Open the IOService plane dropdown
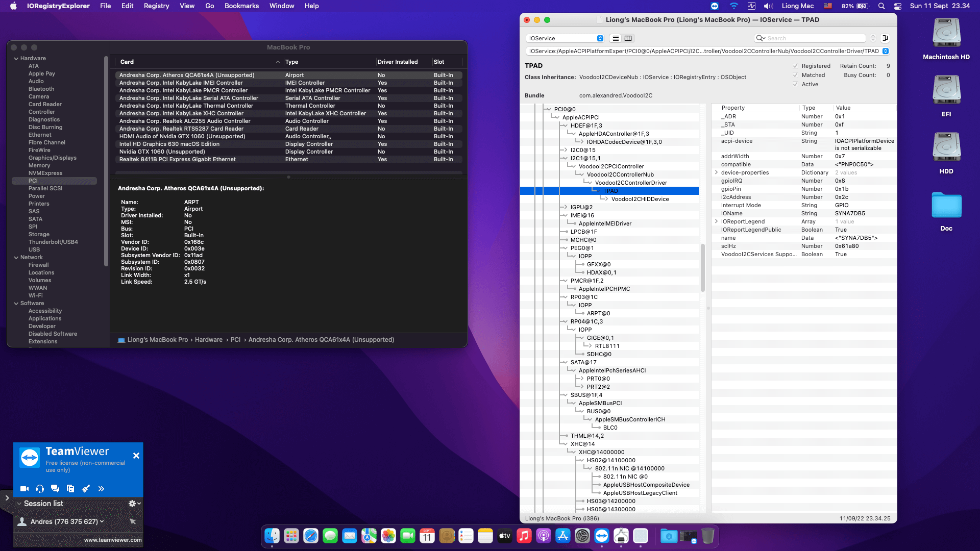 pos(565,38)
